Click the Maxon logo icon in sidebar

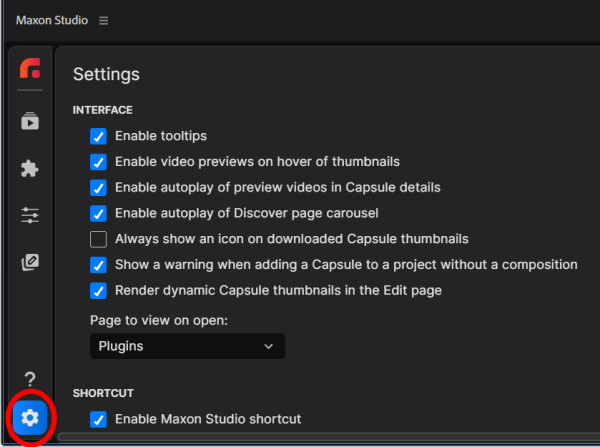30,68
